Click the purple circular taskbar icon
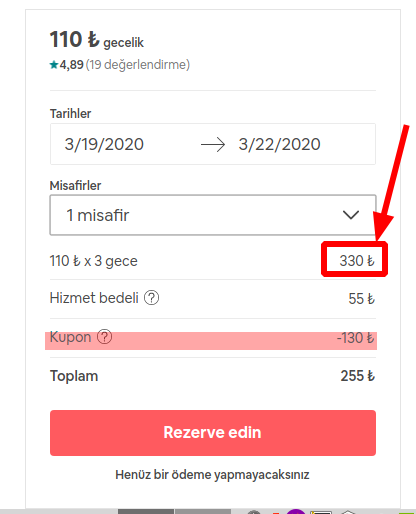 click(x=296, y=512)
